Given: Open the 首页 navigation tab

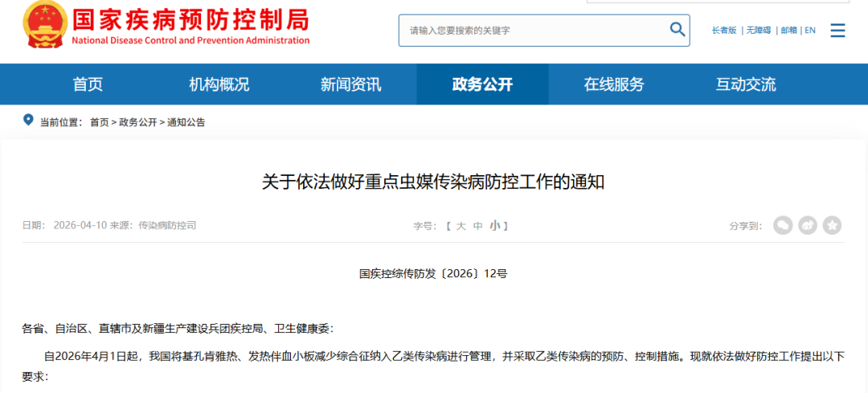Looking at the screenshot, I should pyautogui.click(x=88, y=84).
